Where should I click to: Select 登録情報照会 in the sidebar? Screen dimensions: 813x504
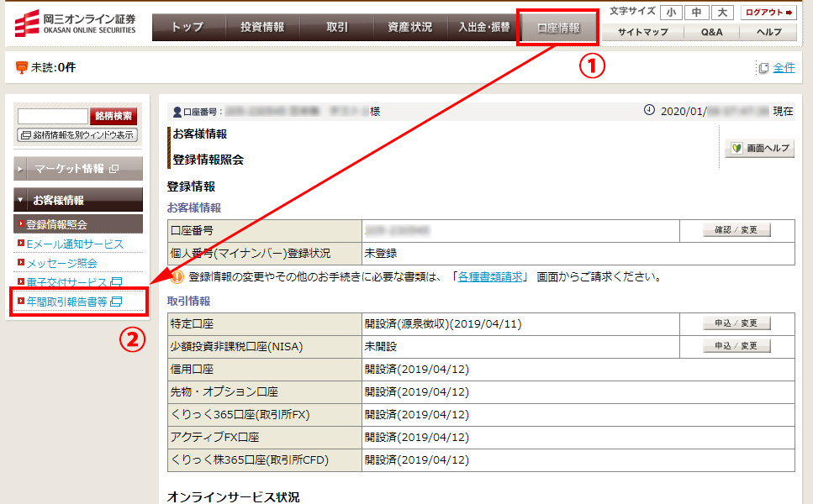coord(78,224)
